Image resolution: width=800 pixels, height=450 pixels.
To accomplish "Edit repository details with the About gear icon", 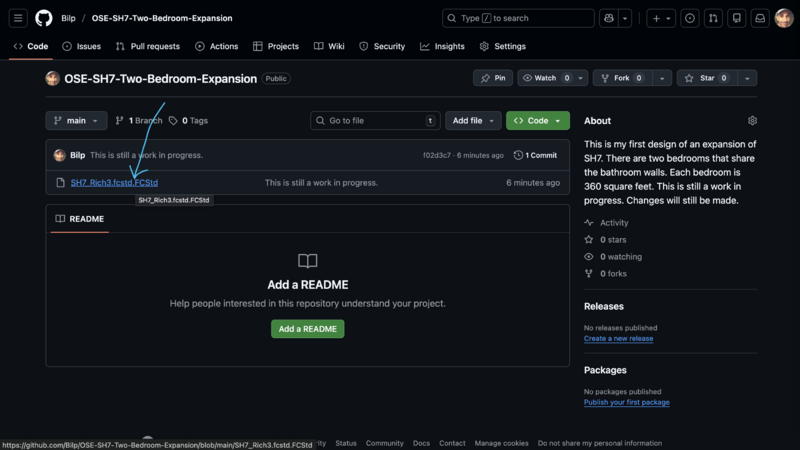I will pyautogui.click(x=752, y=121).
